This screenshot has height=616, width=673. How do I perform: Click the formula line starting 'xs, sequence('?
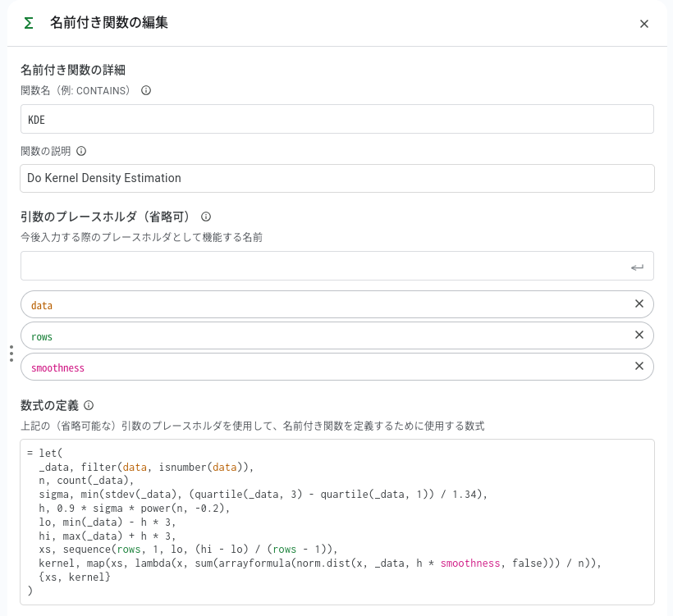[188, 550]
